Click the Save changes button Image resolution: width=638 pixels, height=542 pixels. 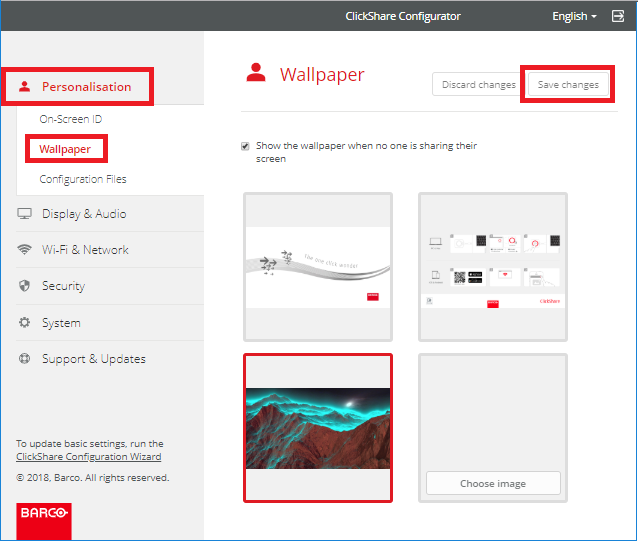click(x=568, y=84)
